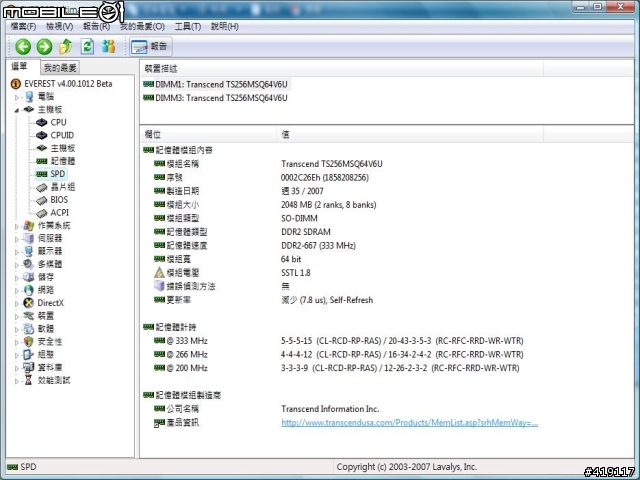Viewport: 640px width, 480px height.
Task: Select DIMM3: Transcend TS256MSQ64V6U entry
Action: (x=216, y=98)
